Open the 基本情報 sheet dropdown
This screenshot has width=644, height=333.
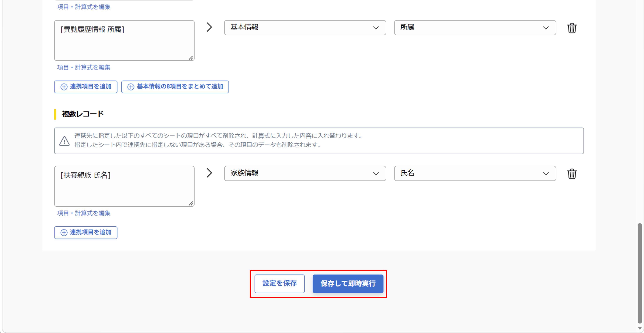[305, 27]
